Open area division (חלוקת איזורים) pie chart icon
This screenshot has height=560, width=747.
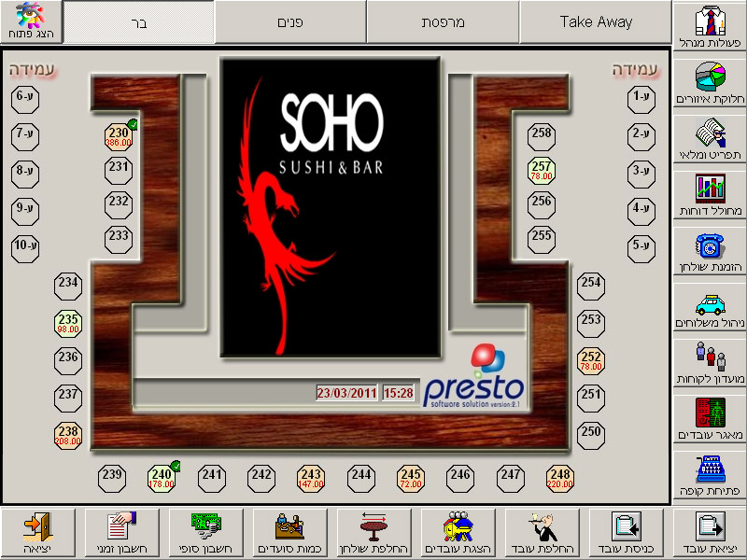pos(709,84)
